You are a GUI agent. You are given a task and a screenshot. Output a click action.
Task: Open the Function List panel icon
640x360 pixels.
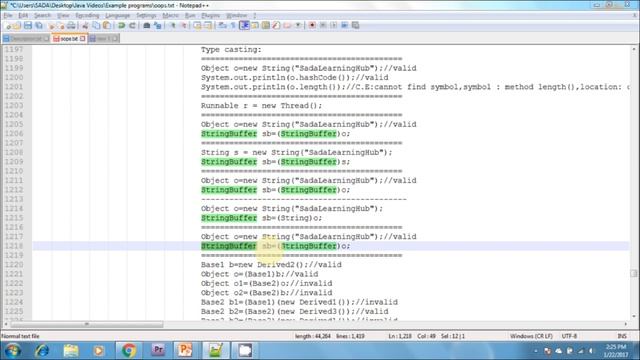tap(276, 25)
